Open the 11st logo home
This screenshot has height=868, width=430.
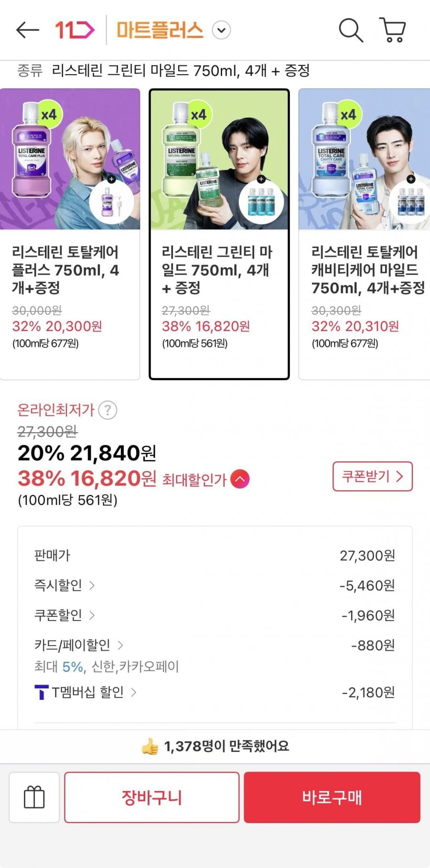[75, 30]
